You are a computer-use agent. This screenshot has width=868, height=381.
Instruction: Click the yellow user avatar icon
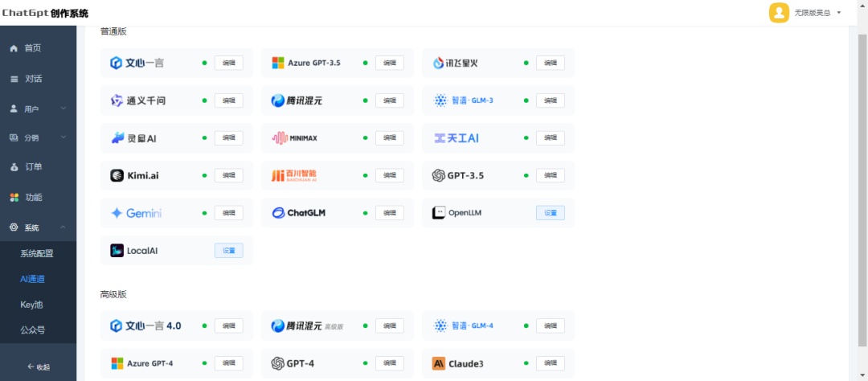point(779,13)
